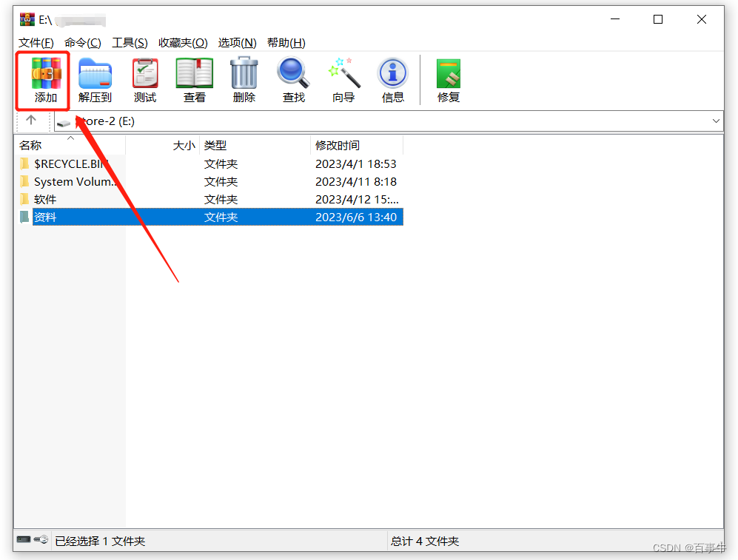Click the drive icon in address bar
The image size is (738, 560).
coord(64,124)
